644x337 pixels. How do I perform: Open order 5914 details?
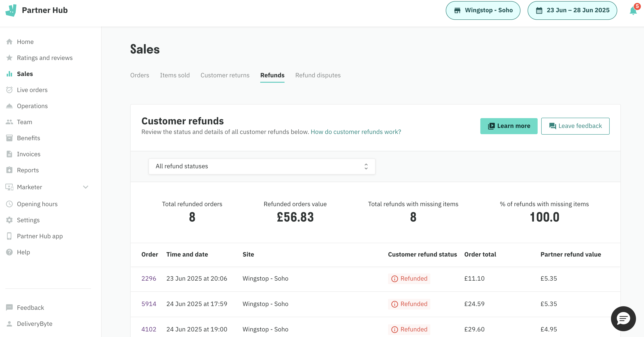coord(149,304)
